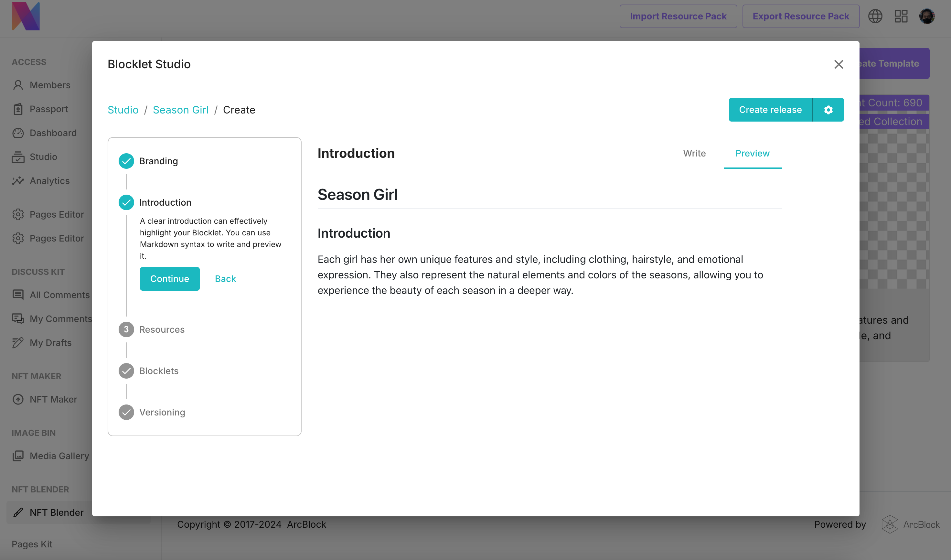Go to Studio breadcrumb link
The height and width of the screenshot is (560, 951).
(x=123, y=110)
